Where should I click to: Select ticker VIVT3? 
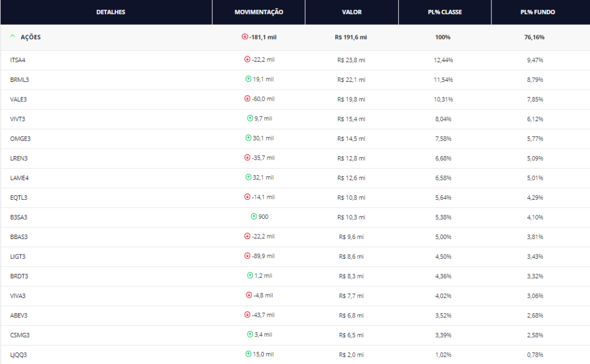click(x=18, y=119)
